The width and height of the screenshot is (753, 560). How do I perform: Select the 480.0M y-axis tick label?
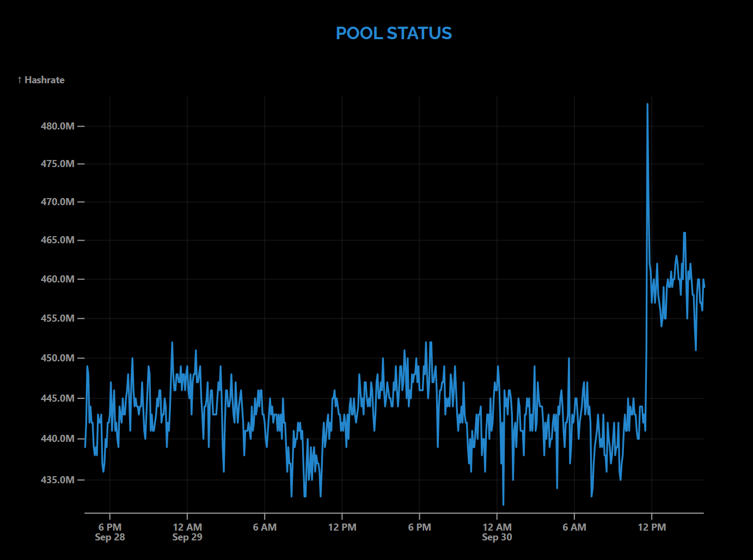(57, 126)
